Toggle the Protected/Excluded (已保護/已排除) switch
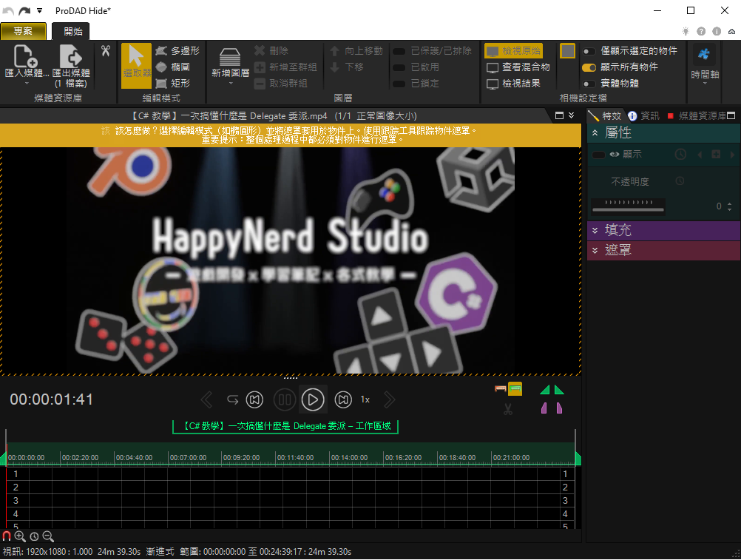 click(x=399, y=51)
